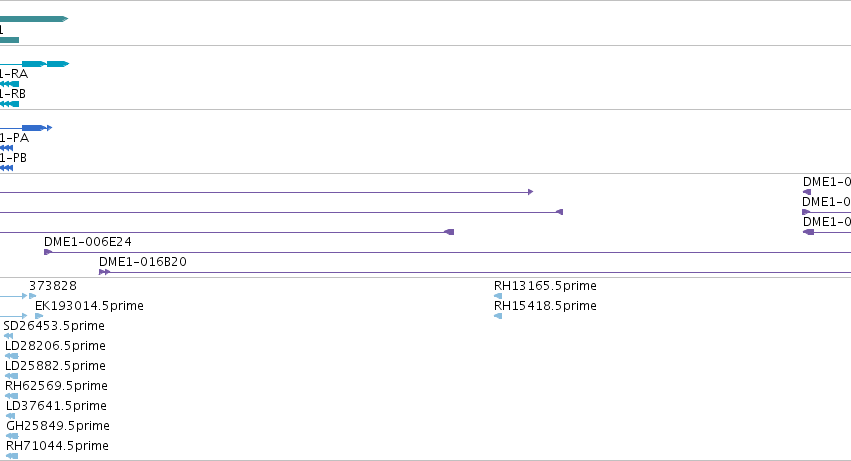Open the DME1-006E24 feature label
Screen dimensions: 851x461
(x=88, y=242)
